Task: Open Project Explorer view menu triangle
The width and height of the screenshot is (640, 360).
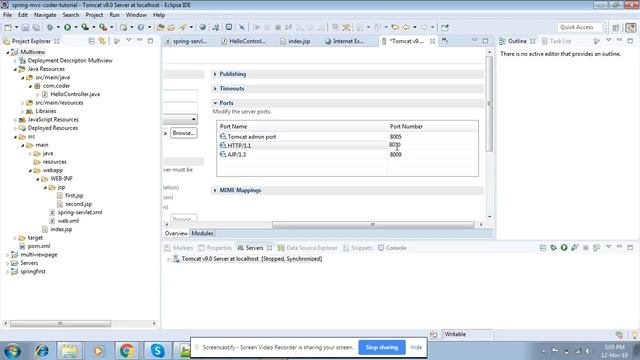Action: [x=129, y=40]
